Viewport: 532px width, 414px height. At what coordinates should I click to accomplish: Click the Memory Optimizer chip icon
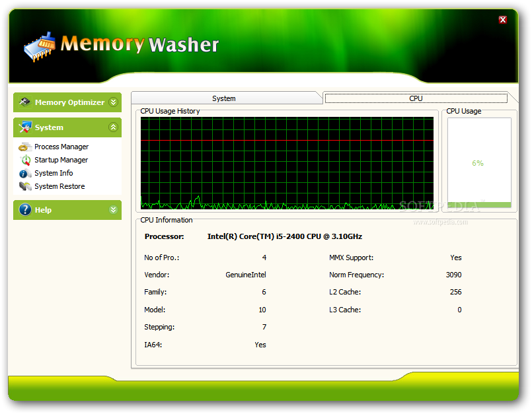pos(24,102)
